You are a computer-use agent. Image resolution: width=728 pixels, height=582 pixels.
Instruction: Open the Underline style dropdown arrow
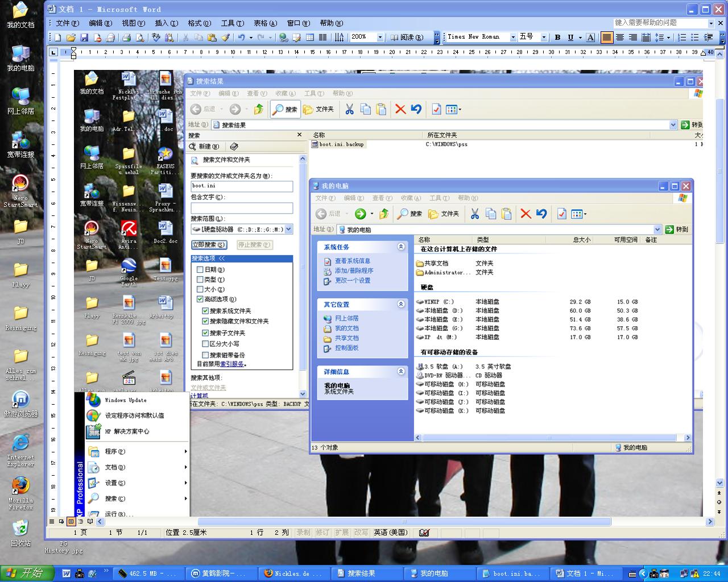[x=580, y=38]
